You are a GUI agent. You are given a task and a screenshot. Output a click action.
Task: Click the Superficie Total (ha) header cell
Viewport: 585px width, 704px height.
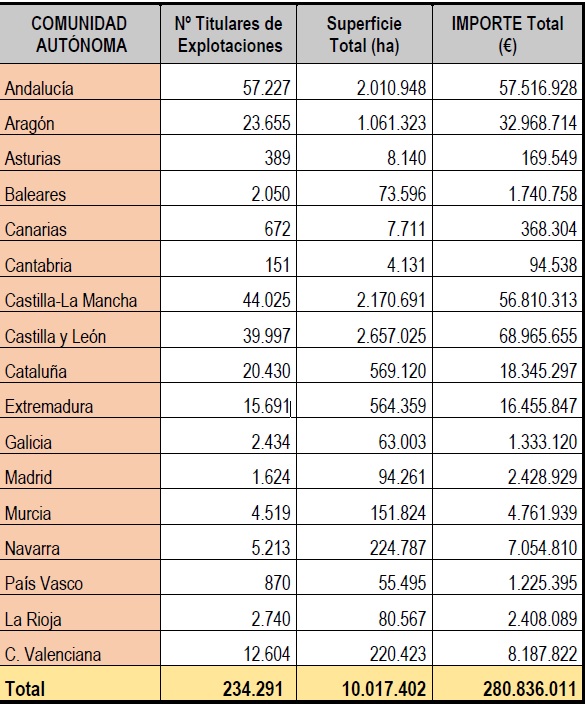[364, 34]
